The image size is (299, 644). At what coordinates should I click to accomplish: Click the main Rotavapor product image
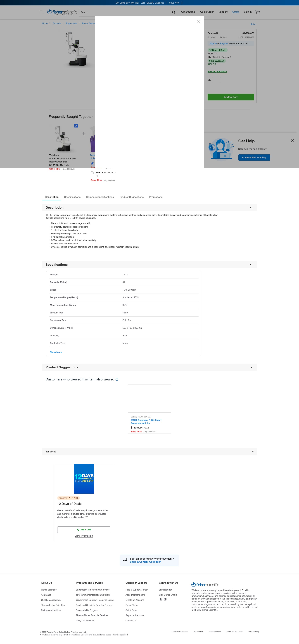click(x=76, y=49)
